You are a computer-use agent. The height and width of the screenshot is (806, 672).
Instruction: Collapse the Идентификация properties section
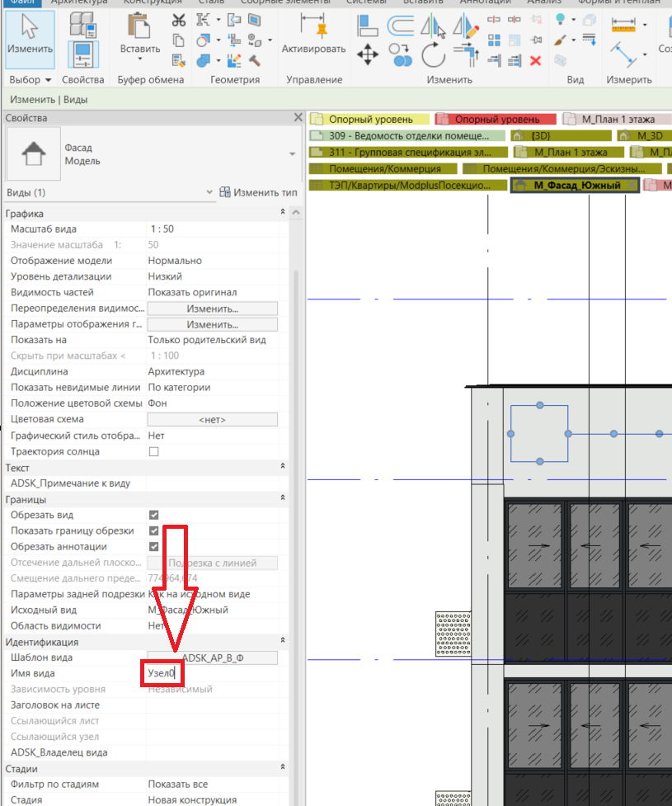283,640
